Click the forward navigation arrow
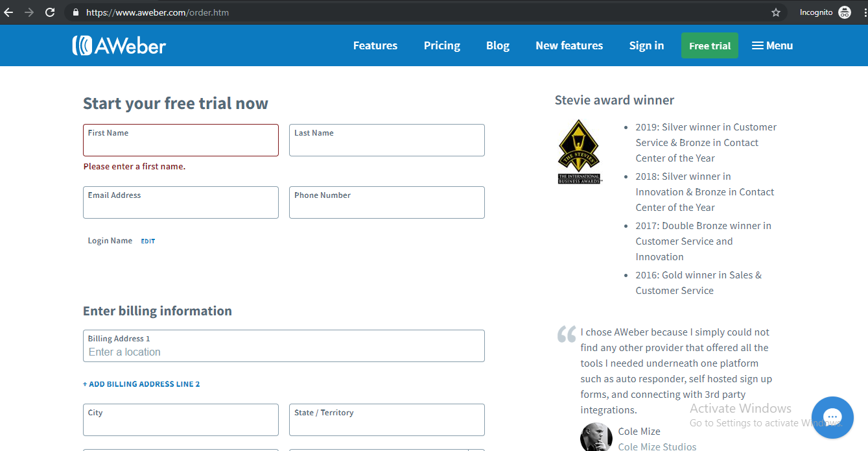The image size is (868, 451). point(29,12)
